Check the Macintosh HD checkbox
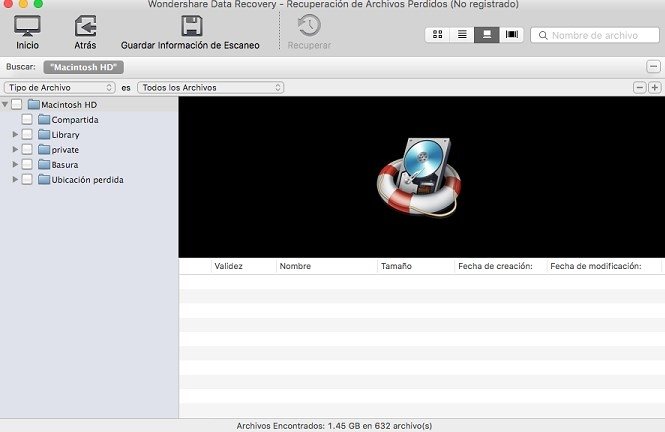This screenshot has width=665, height=432. click(x=17, y=104)
